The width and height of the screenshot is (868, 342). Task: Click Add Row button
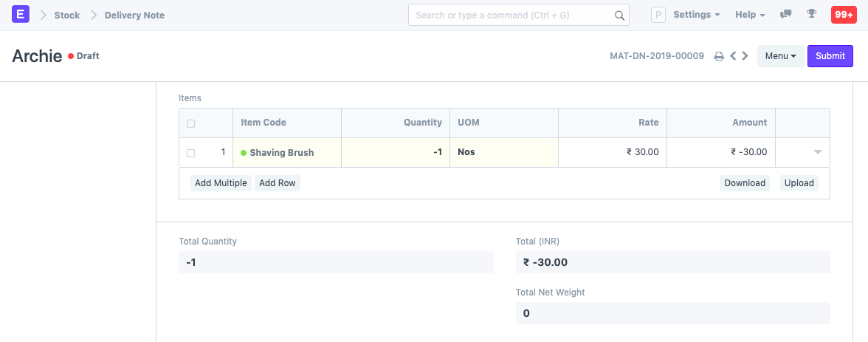tap(277, 183)
